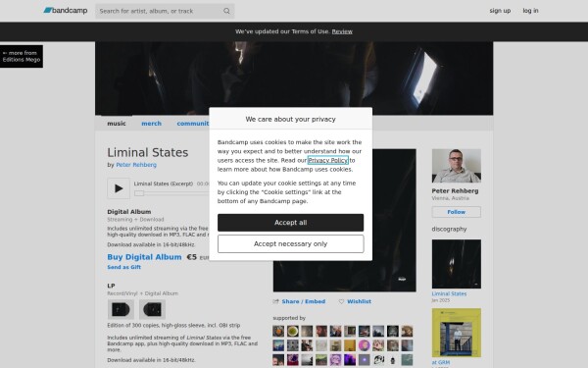Click the track progress slider handle
The image size is (588, 368).
(139, 193)
